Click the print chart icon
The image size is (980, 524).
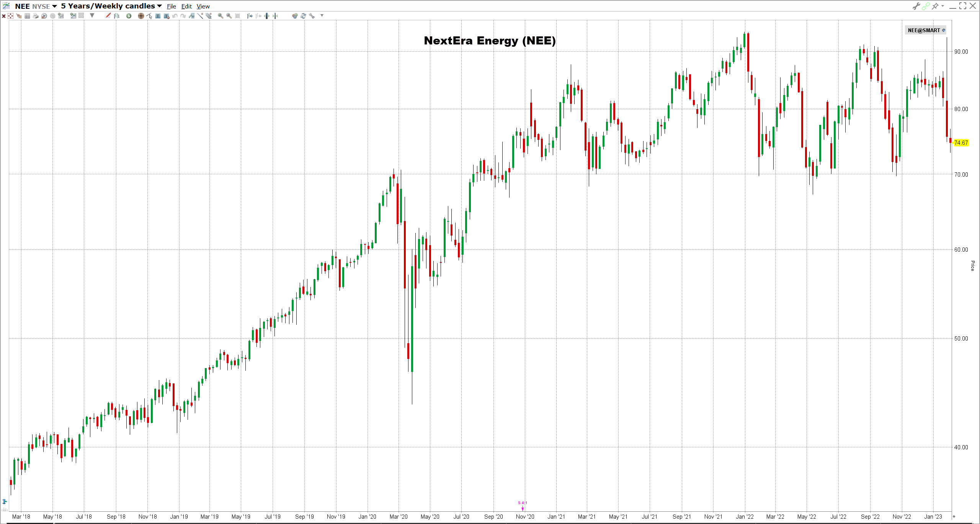pos(36,16)
